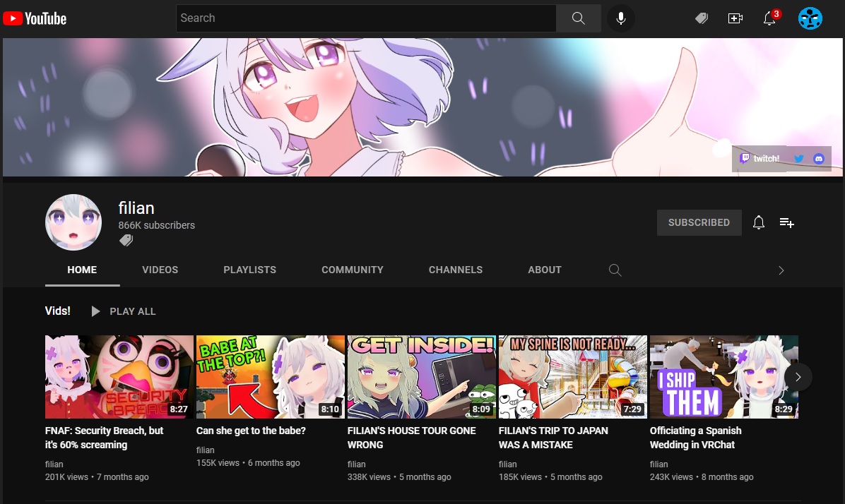Click 'filian' under the TRIP TO JAPAN video

508,464
